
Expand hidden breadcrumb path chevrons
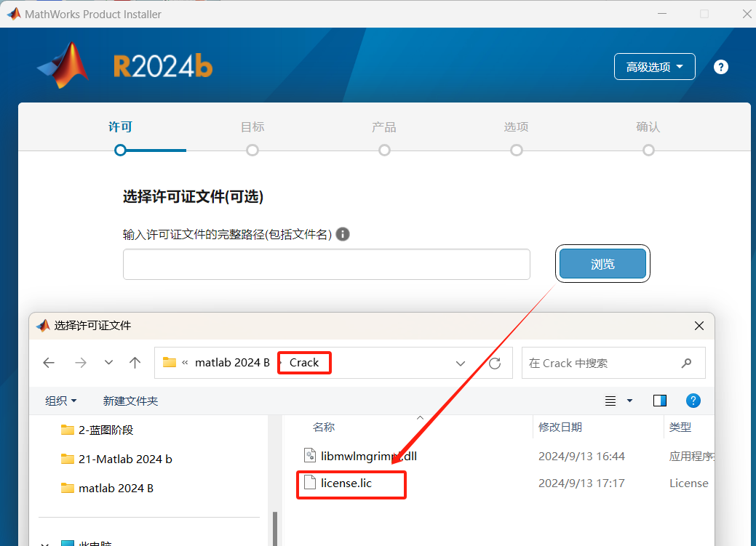[x=185, y=363]
